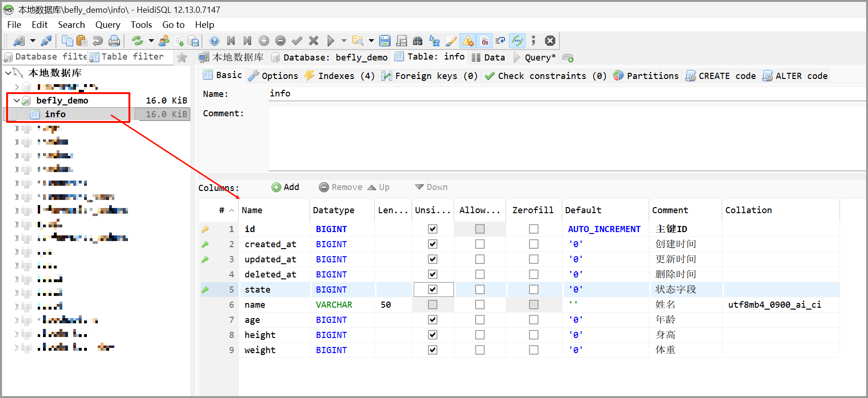Switch to the Indexes (4) tab
Viewport: 868px width, 398px height.
pos(340,76)
